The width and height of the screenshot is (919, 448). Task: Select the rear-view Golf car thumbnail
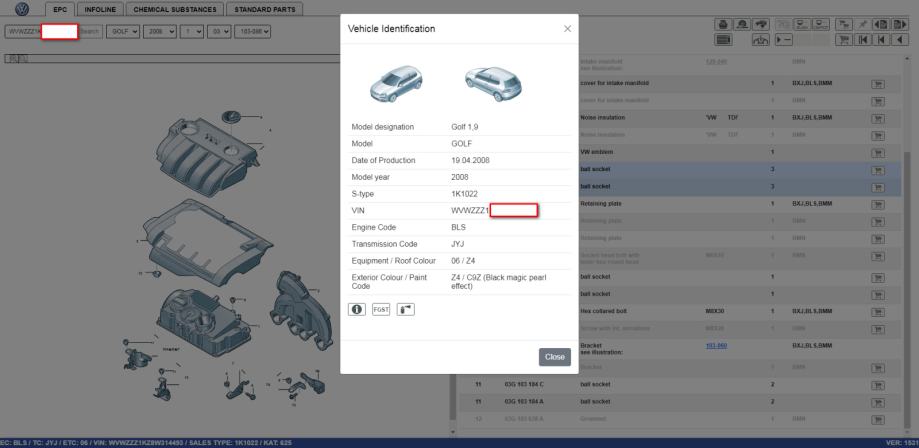point(493,83)
